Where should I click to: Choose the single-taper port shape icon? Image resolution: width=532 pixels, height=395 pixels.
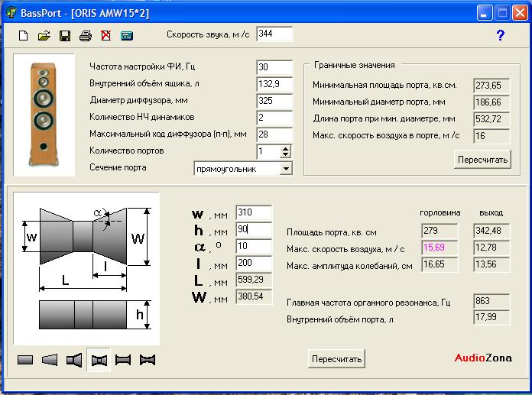[x=50, y=360]
